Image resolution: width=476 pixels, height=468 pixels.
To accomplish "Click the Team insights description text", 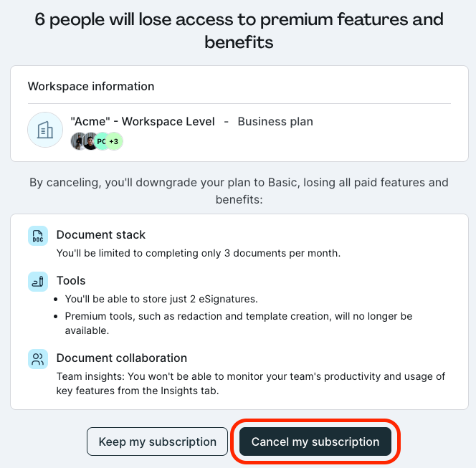I will pyautogui.click(x=251, y=383).
